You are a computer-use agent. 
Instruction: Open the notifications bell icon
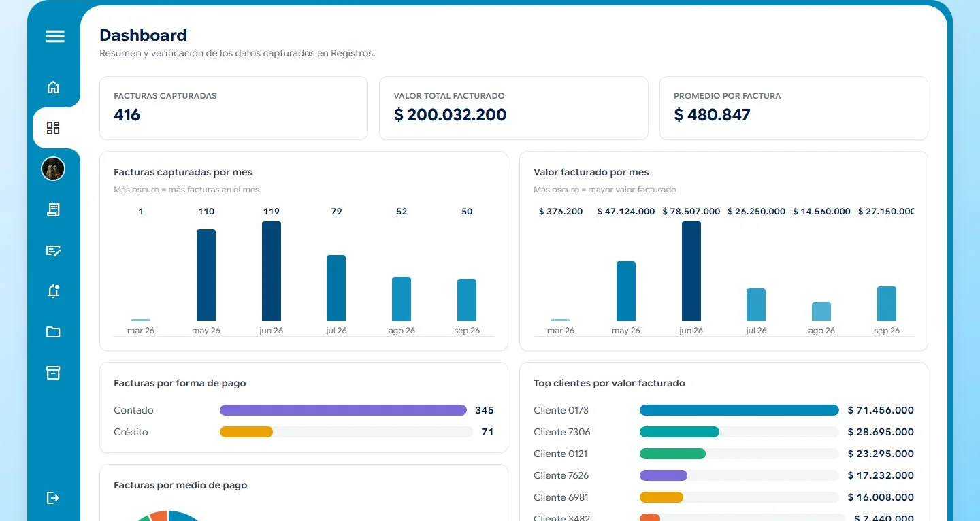point(53,291)
